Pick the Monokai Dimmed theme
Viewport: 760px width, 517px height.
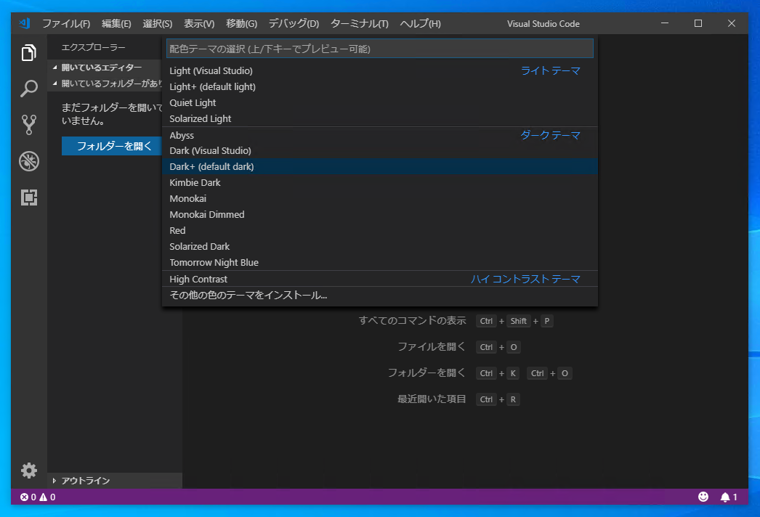[380, 215]
